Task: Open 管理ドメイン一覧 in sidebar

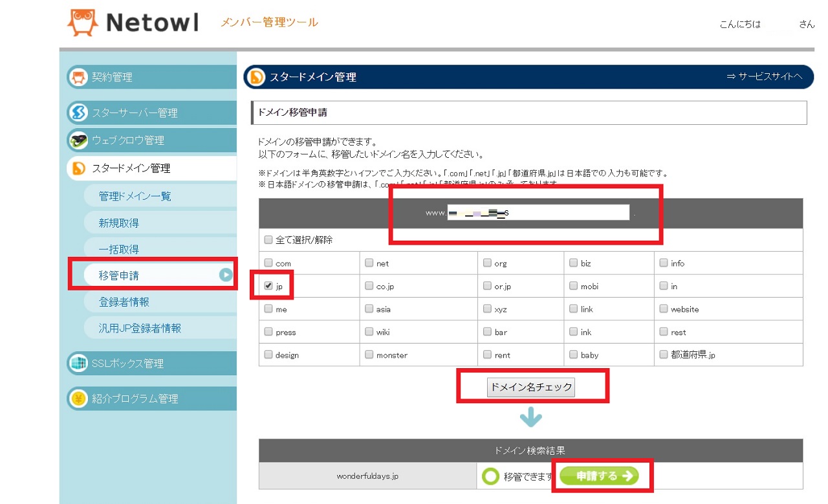Action: coord(135,196)
